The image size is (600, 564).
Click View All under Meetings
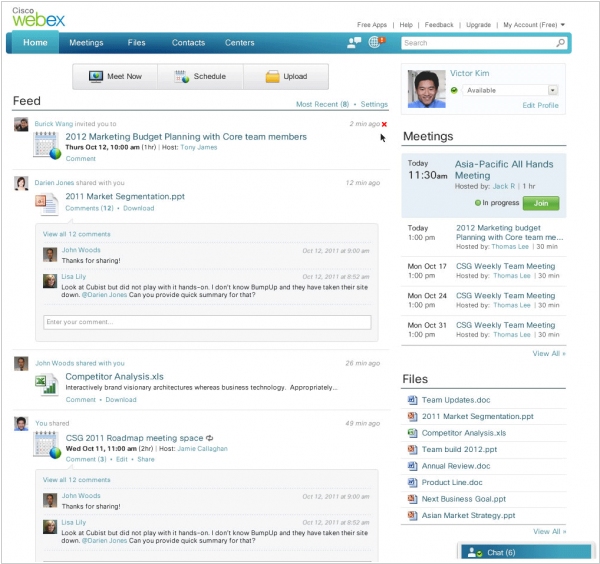pos(549,354)
